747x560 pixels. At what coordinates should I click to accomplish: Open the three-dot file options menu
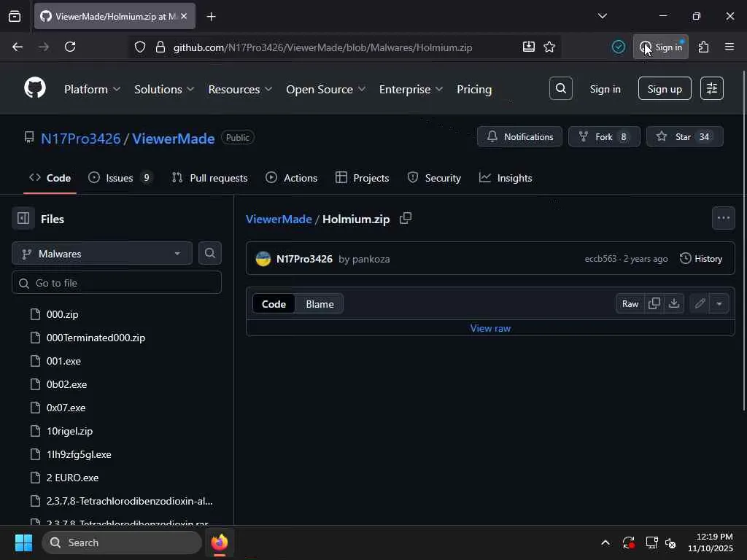click(723, 218)
